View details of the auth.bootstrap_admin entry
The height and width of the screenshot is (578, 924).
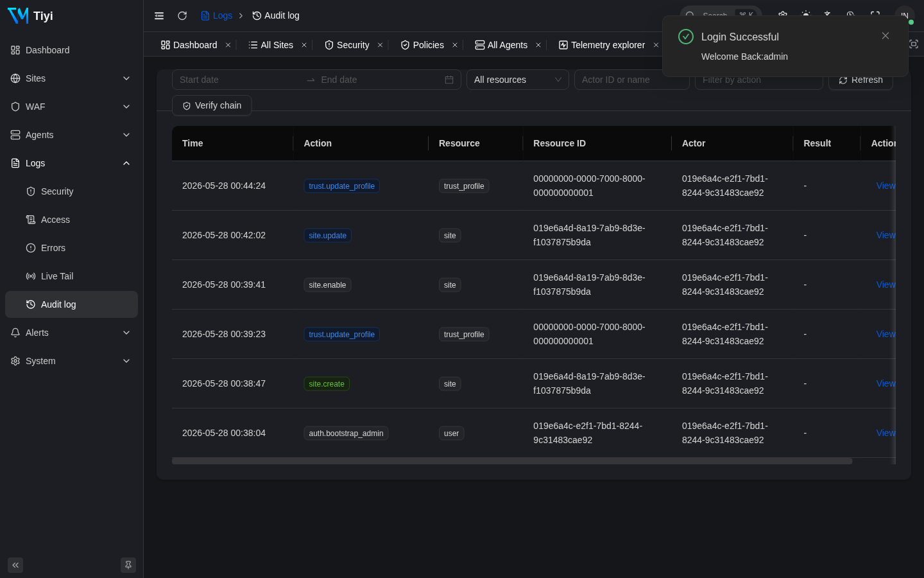point(886,433)
